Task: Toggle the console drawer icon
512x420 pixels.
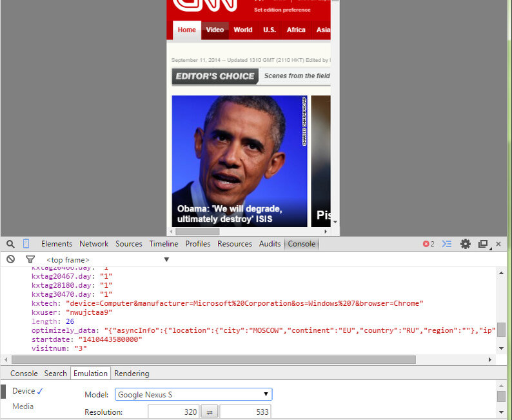Action: tap(447, 244)
